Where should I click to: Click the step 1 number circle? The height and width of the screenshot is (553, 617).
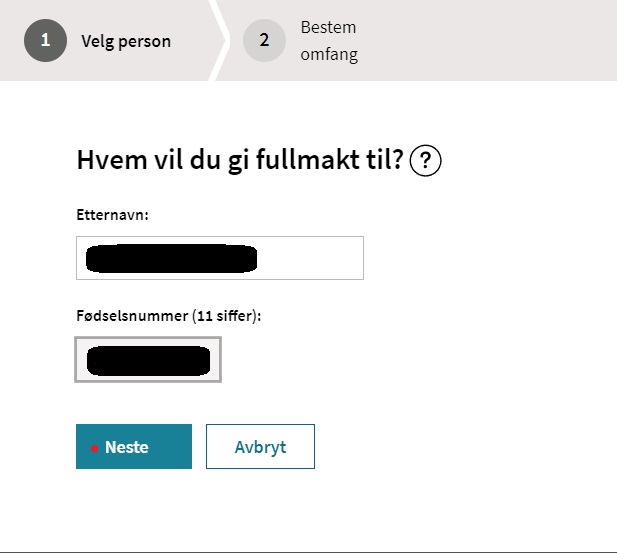point(45,41)
